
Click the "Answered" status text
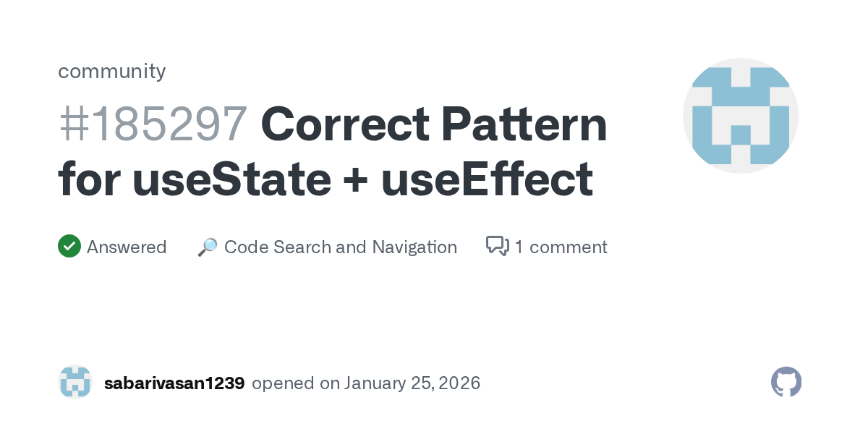pyautogui.click(x=127, y=247)
